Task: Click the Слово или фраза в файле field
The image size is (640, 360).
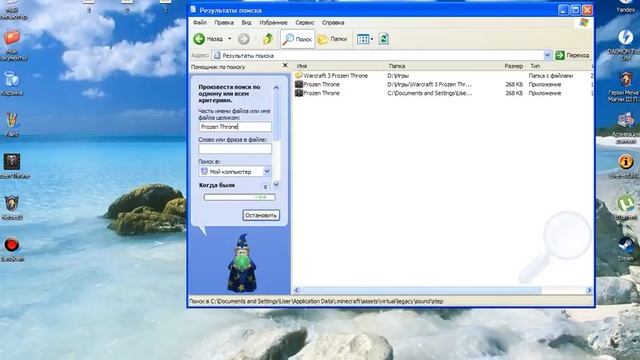Action: point(235,149)
